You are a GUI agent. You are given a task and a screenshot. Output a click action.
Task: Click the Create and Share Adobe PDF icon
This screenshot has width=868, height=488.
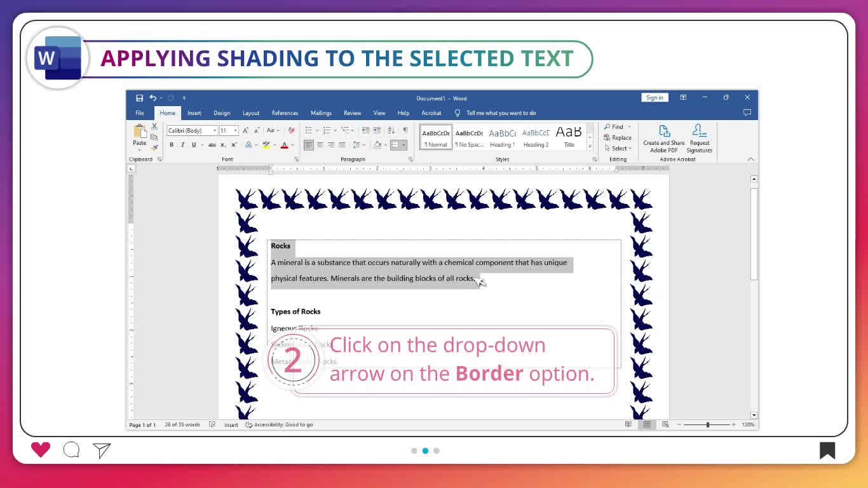tap(664, 131)
